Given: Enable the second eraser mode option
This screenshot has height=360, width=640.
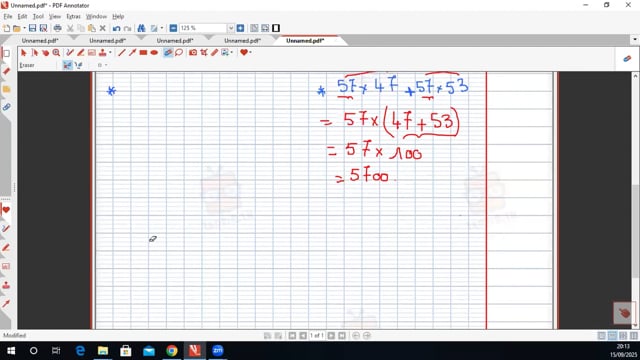Looking at the screenshot, I should tap(78, 65).
